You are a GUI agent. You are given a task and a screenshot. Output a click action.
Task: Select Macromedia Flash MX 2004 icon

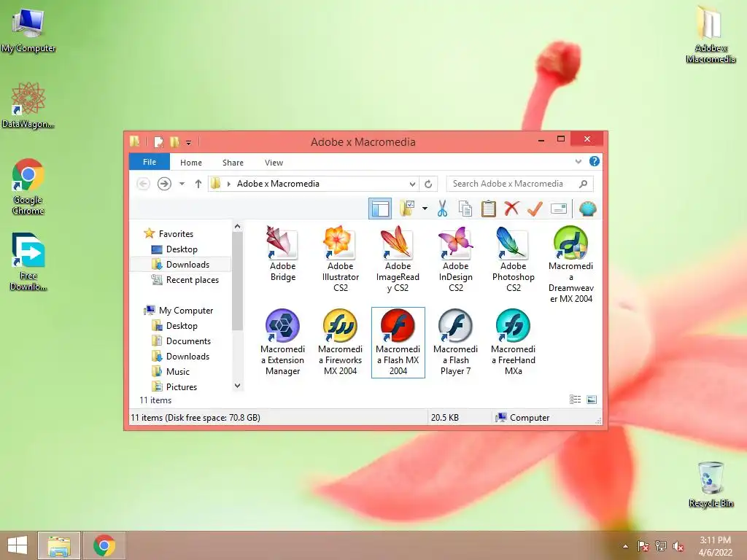[x=398, y=343]
